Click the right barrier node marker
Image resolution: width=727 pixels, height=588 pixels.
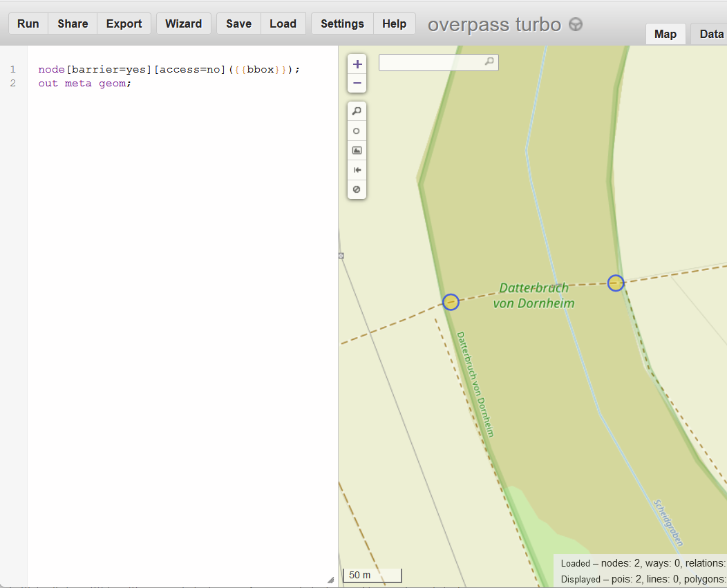(x=616, y=283)
